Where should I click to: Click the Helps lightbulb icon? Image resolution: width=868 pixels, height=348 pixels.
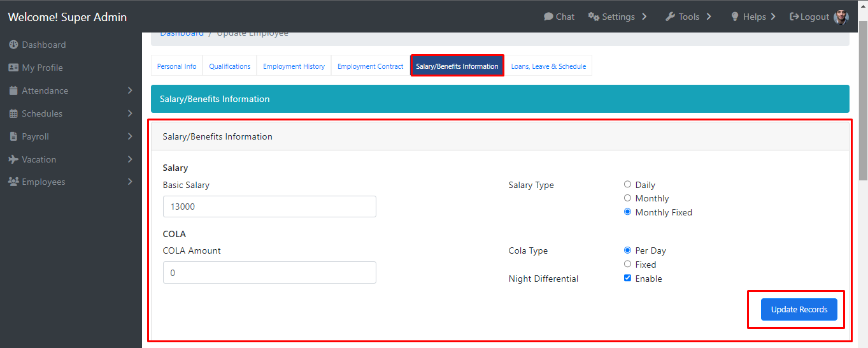click(x=734, y=17)
